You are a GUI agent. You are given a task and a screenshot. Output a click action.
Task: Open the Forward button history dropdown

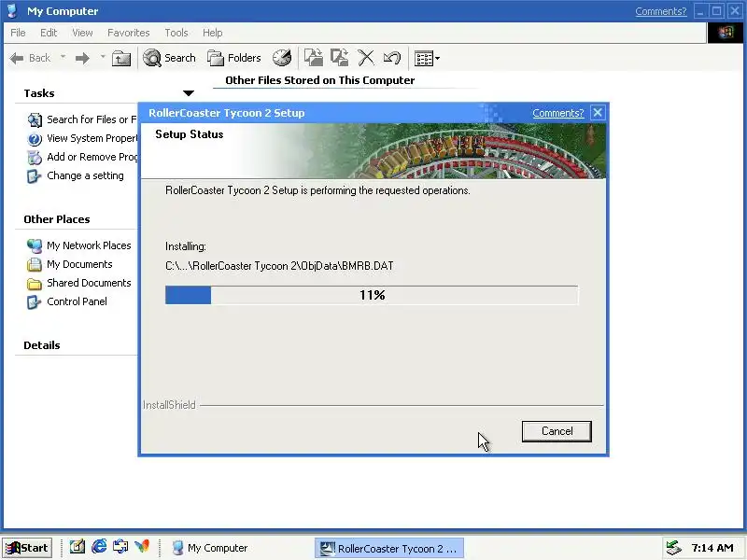tap(103, 58)
